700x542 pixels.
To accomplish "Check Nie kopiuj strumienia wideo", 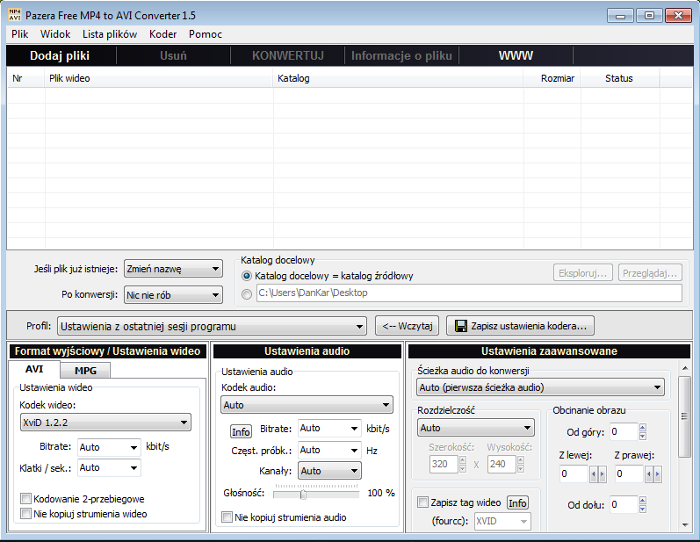I will 26,513.
